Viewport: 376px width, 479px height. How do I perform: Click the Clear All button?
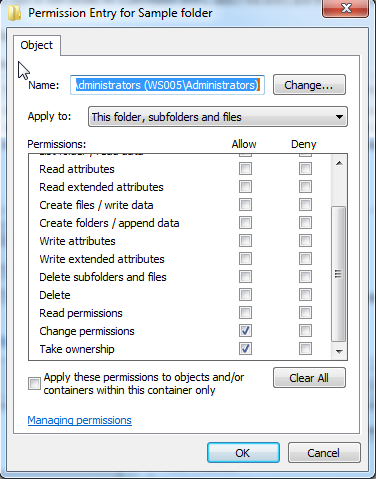pyautogui.click(x=309, y=378)
